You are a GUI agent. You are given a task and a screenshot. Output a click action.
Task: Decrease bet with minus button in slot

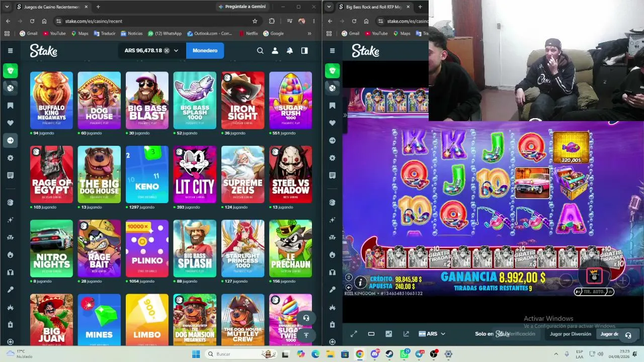tap(566, 280)
